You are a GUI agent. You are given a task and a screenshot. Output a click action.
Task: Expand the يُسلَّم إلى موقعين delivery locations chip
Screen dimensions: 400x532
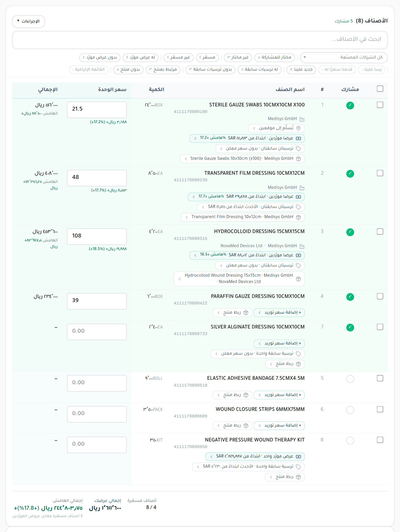[x=277, y=128]
